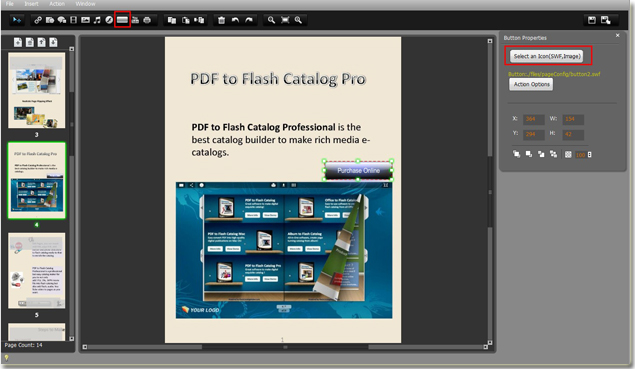The image size is (635, 369).
Task: Fit page to window with the center zoom icon
Action: click(285, 20)
